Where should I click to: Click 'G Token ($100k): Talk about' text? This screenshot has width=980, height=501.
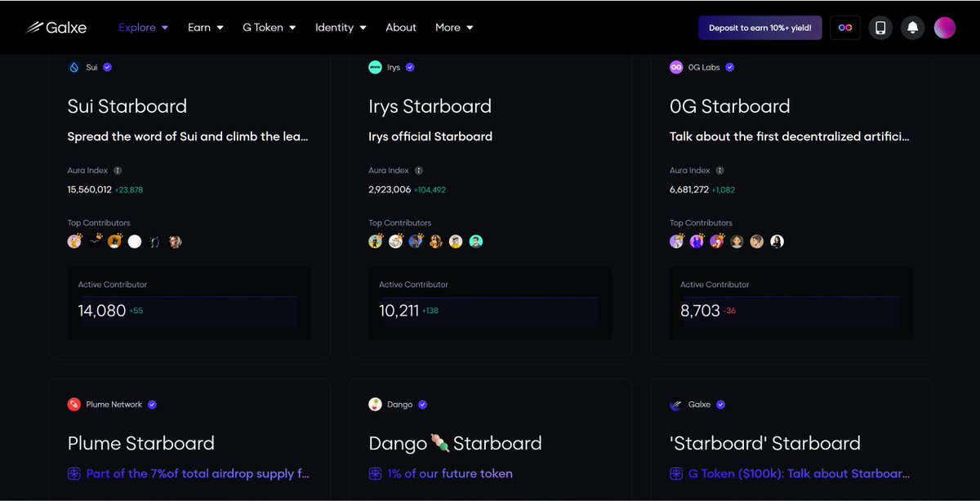[x=800, y=473]
